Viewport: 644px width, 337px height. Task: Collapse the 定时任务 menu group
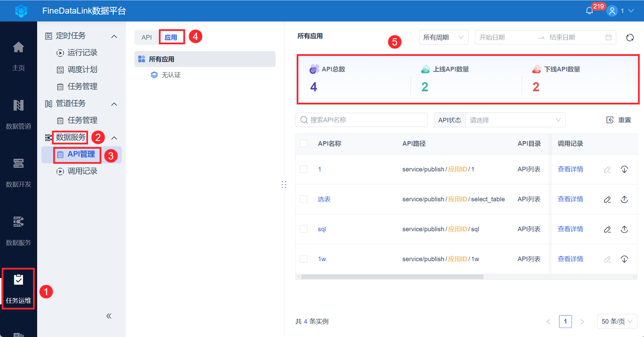click(114, 36)
